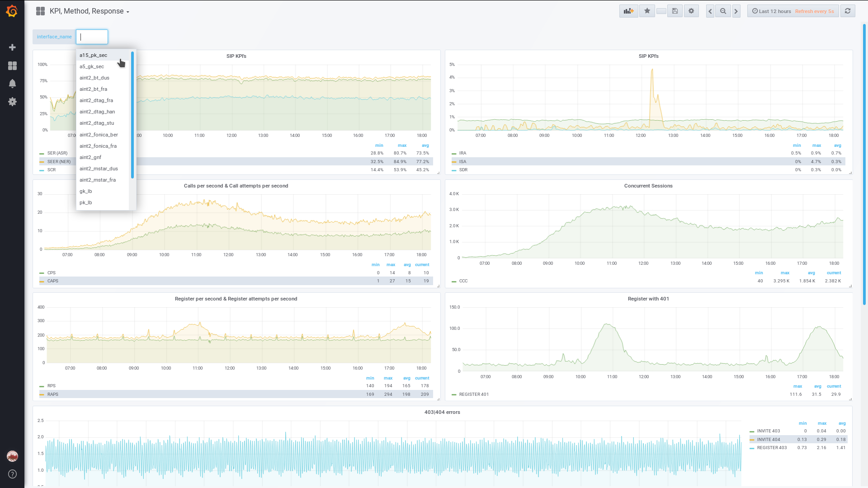
Task: Click the Add panel icon
Action: [x=628, y=11]
